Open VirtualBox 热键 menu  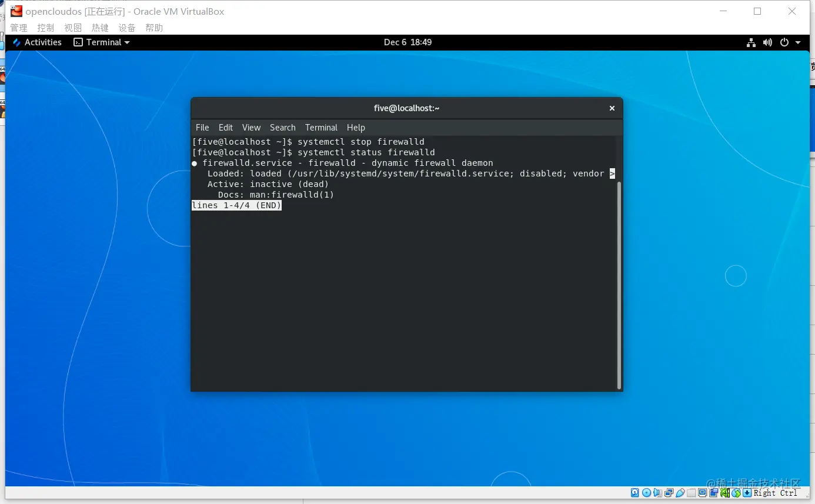[x=100, y=28]
